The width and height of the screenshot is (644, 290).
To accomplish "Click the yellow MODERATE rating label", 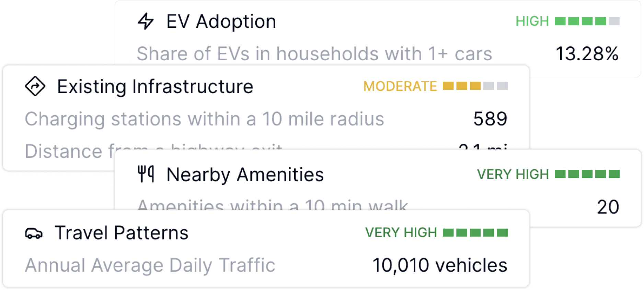I will point(400,86).
